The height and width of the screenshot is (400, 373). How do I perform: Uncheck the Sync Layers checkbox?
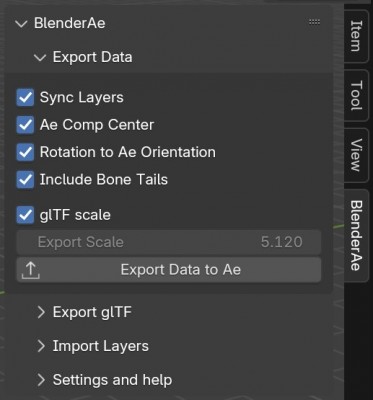[x=25, y=98]
